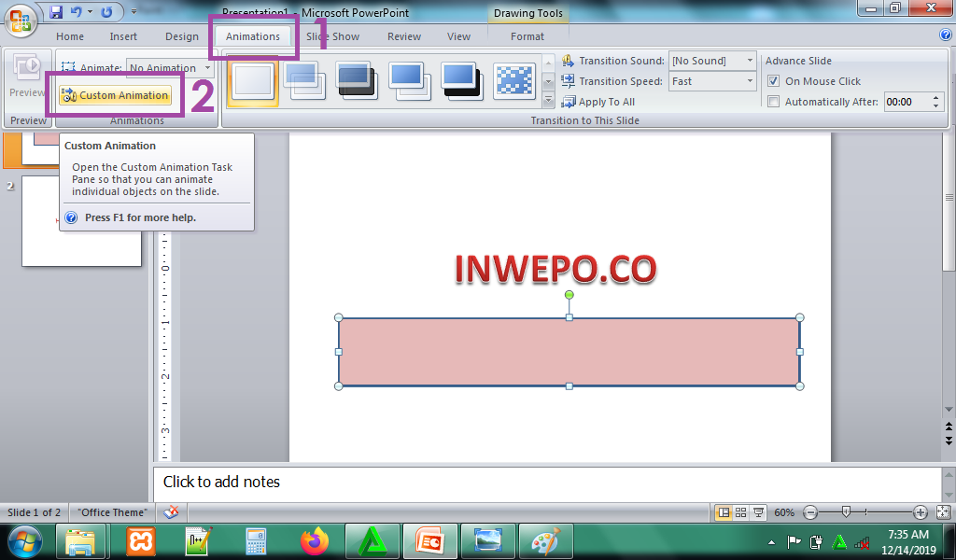Enable Automatically After checkbox
956x560 pixels.
(x=773, y=102)
